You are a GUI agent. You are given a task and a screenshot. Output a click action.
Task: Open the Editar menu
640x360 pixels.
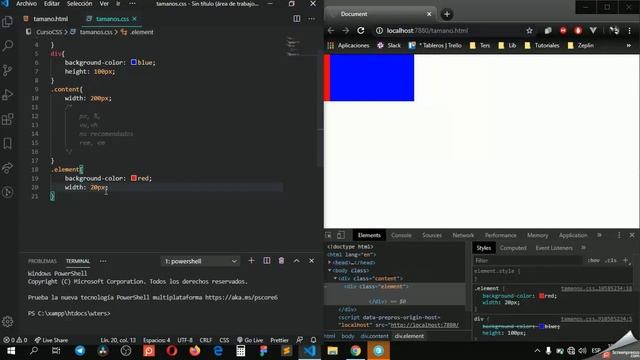tap(51, 4)
